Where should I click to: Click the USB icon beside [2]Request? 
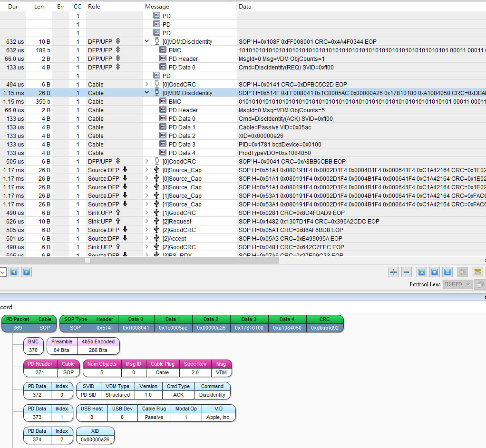[157, 221]
